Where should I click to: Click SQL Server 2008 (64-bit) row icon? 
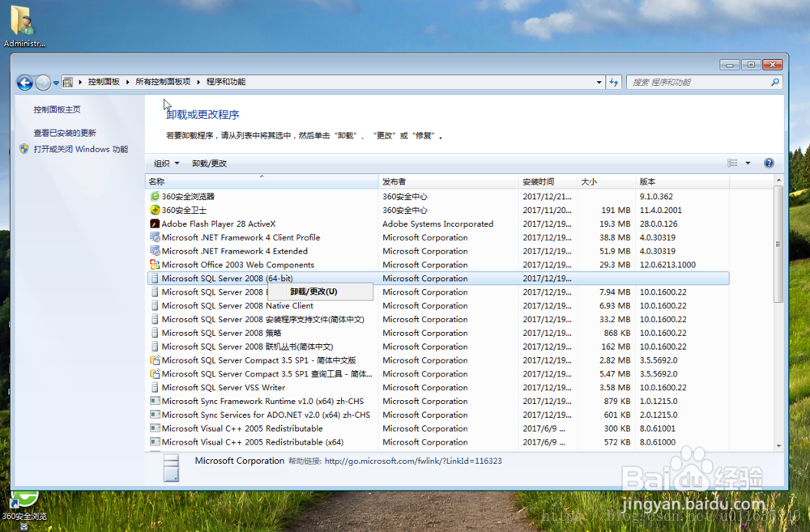155,278
